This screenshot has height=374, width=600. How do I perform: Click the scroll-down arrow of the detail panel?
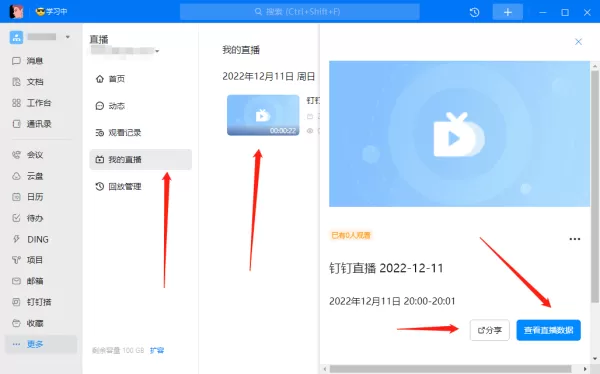click(595, 359)
